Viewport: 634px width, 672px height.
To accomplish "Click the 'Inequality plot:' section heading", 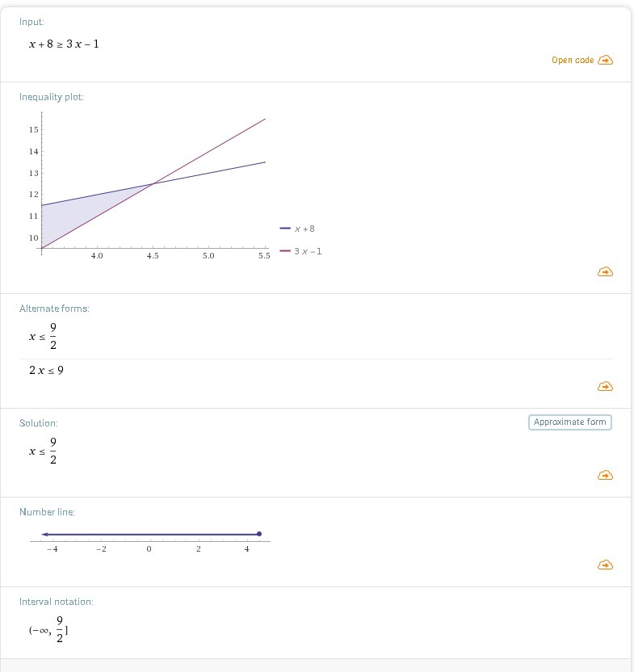I will point(52,97).
